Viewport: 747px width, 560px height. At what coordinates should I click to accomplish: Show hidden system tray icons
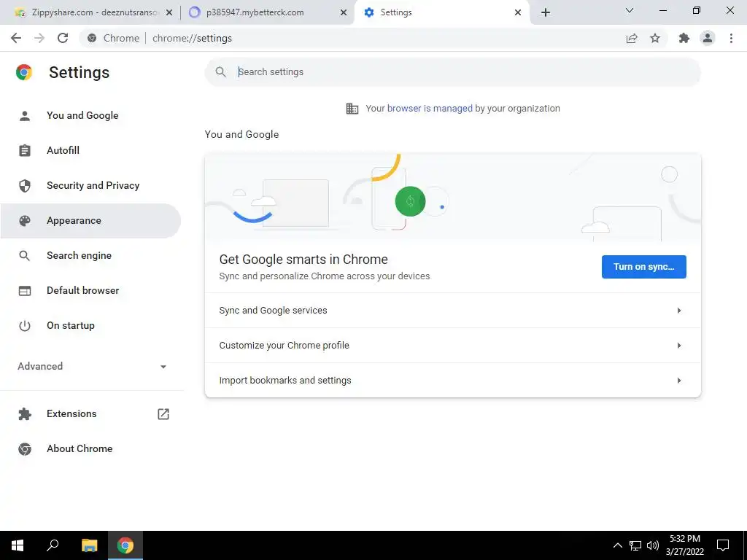pos(617,545)
